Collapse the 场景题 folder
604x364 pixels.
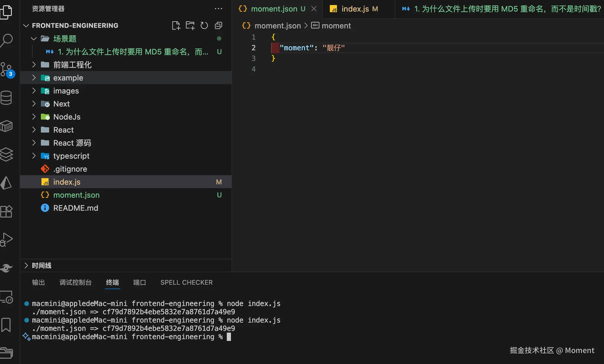pos(65,39)
